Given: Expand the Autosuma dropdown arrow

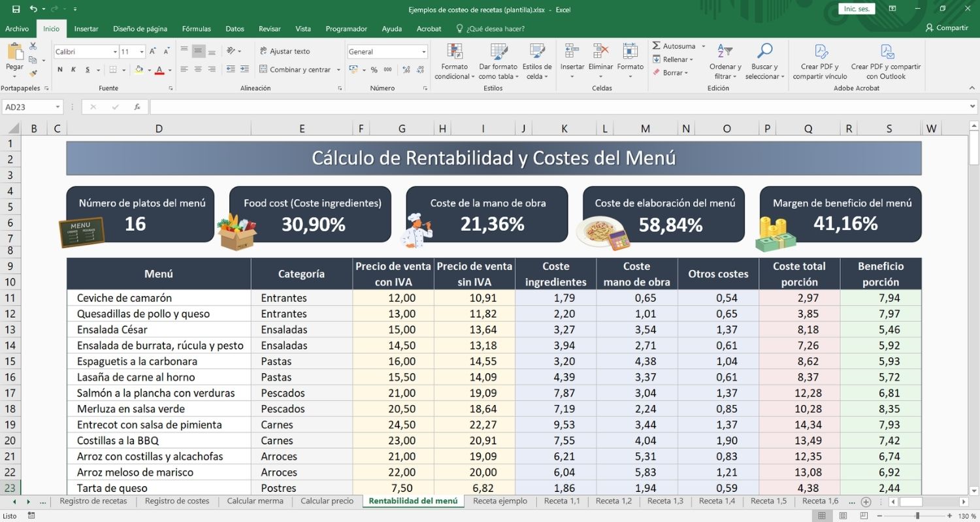Looking at the screenshot, I should 704,46.
